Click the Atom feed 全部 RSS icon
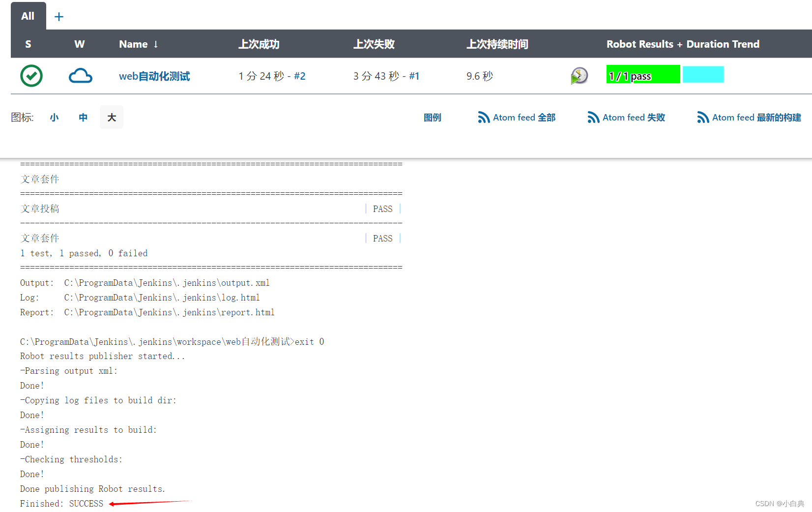The image size is (812, 512). (x=484, y=118)
